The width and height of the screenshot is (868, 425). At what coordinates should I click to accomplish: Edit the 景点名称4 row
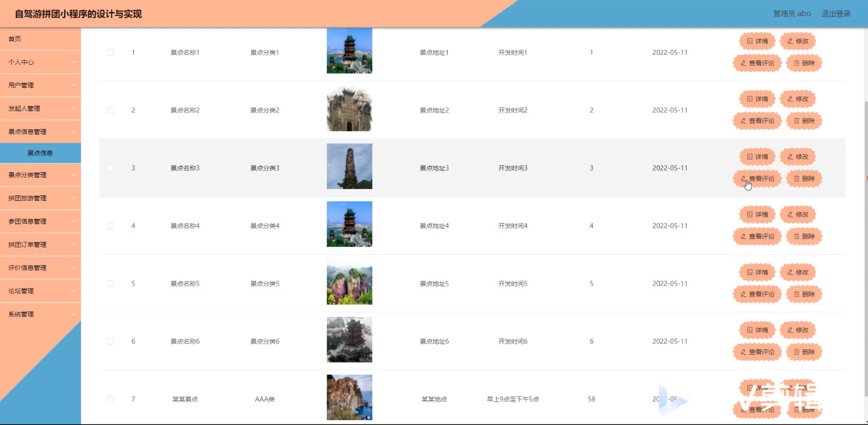[x=798, y=215]
